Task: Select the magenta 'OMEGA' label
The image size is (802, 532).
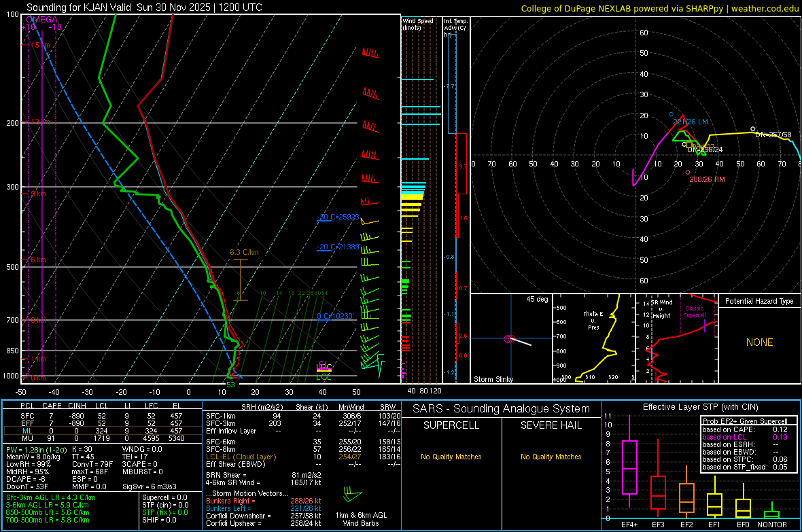Action: click(42, 20)
